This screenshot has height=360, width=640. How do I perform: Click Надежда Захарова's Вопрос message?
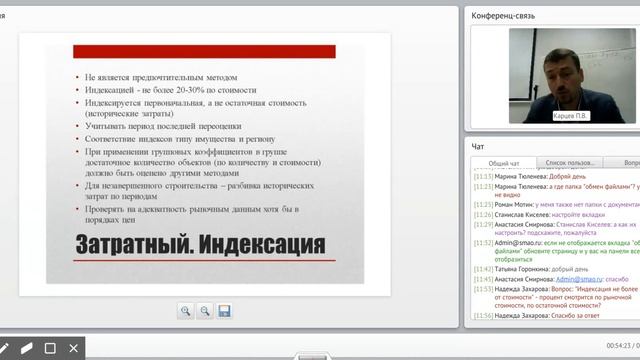[557, 297]
